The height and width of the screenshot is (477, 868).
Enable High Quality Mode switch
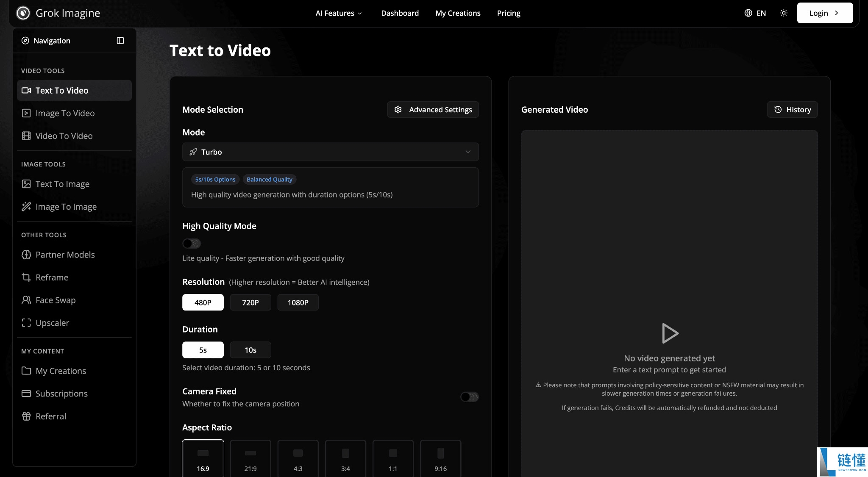tap(191, 244)
